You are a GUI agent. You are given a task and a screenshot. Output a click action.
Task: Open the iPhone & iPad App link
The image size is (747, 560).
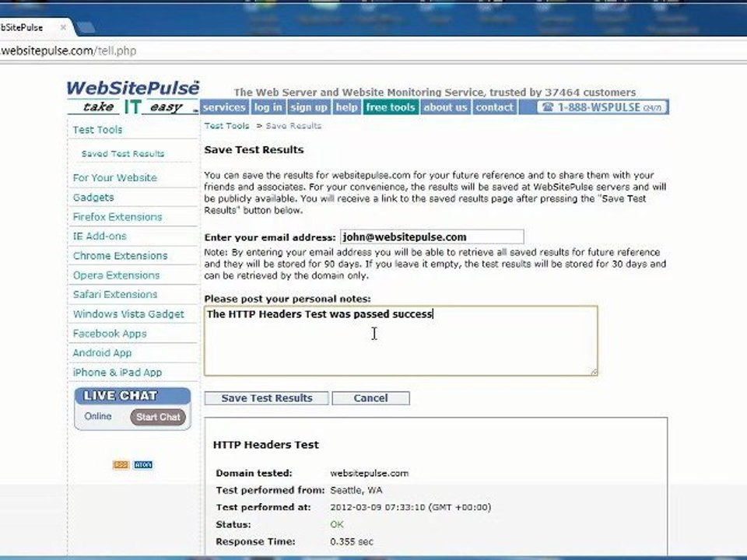117,373
